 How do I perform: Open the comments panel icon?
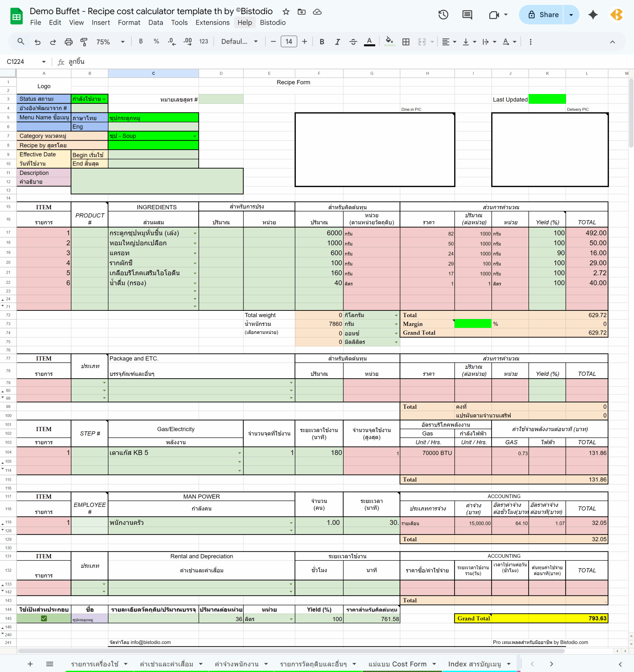(x=467, y=14)
